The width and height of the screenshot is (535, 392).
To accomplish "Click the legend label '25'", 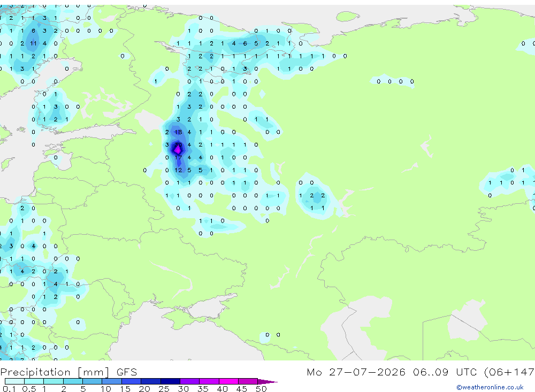I will point(164,389).
